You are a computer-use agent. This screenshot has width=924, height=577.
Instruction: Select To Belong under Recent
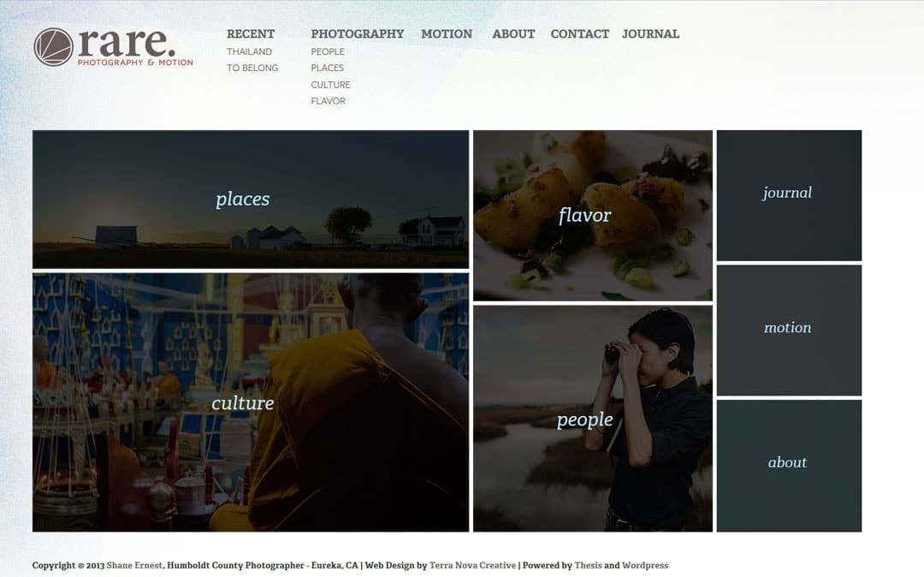[252, 68]
